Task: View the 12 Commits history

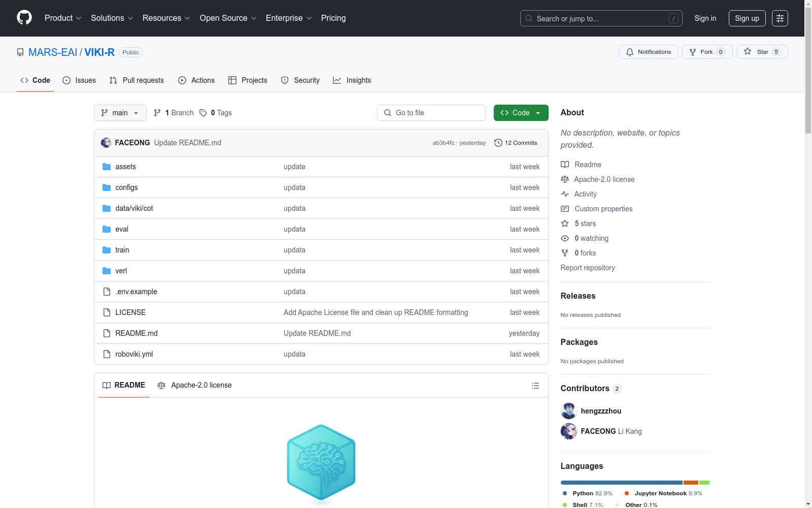Action: (x=516, y=143)
